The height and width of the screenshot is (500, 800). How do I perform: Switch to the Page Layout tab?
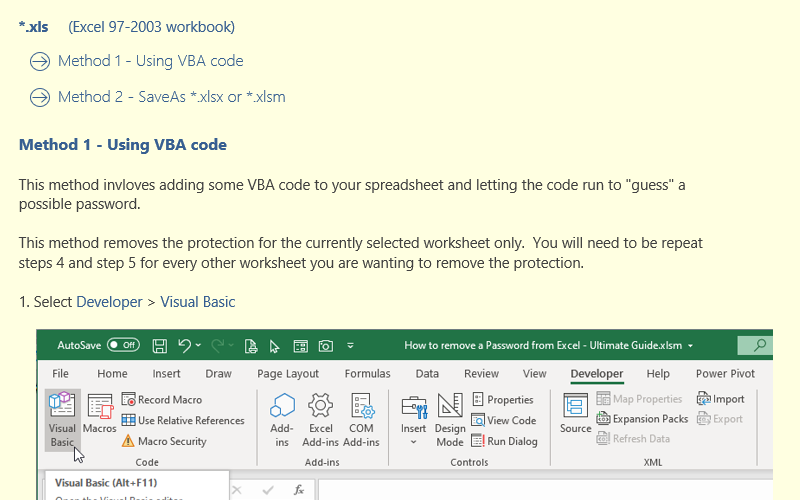[288, 373]
